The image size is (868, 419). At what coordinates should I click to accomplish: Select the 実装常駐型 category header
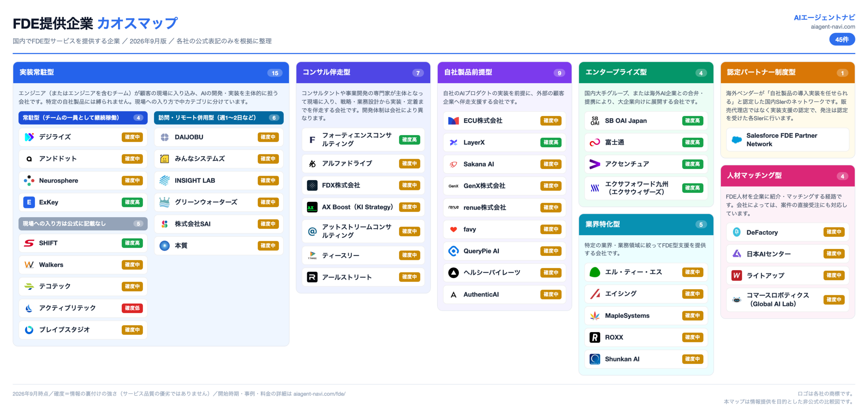151,73
